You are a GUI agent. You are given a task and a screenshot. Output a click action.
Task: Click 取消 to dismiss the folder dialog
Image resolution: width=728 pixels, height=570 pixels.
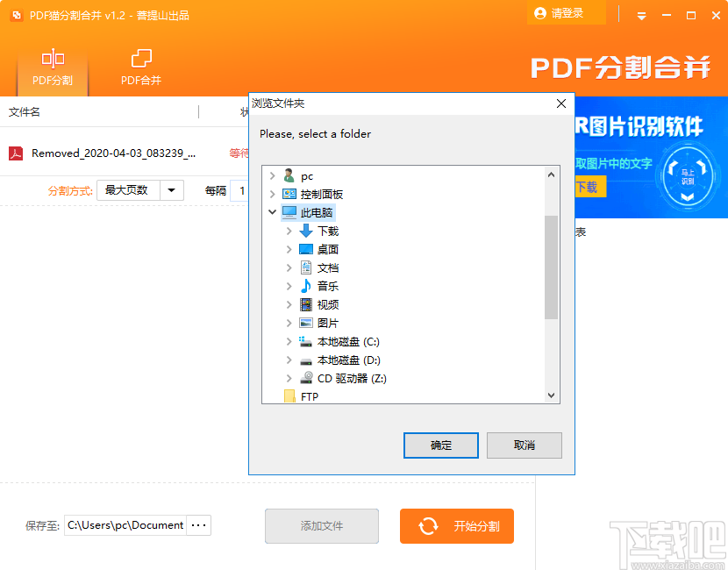coord(524,445)
